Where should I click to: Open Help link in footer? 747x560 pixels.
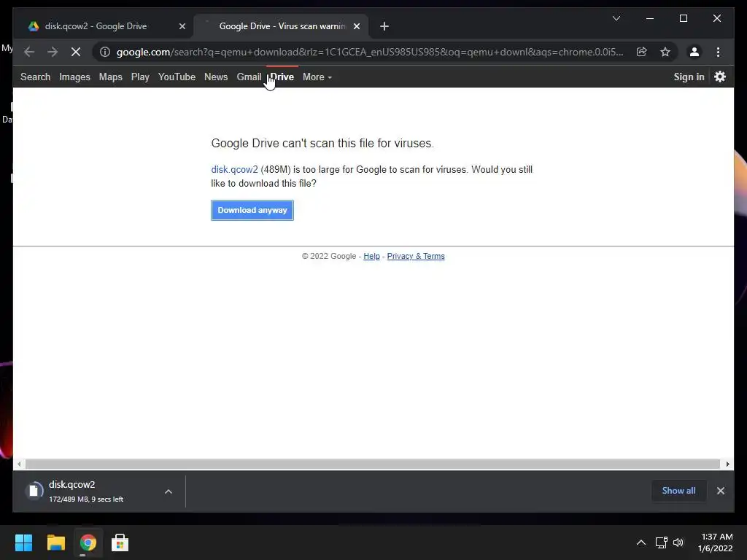tap(371, 256)
